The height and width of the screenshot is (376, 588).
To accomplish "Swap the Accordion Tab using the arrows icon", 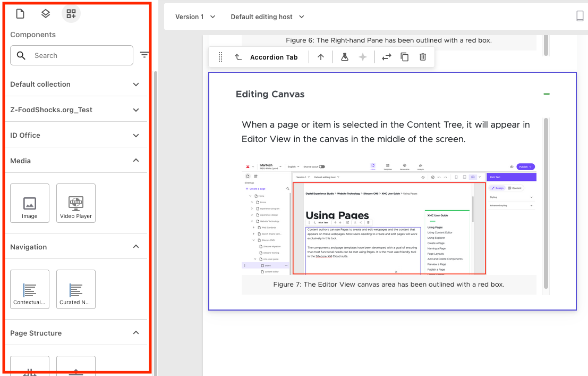I will coord(386,57).
